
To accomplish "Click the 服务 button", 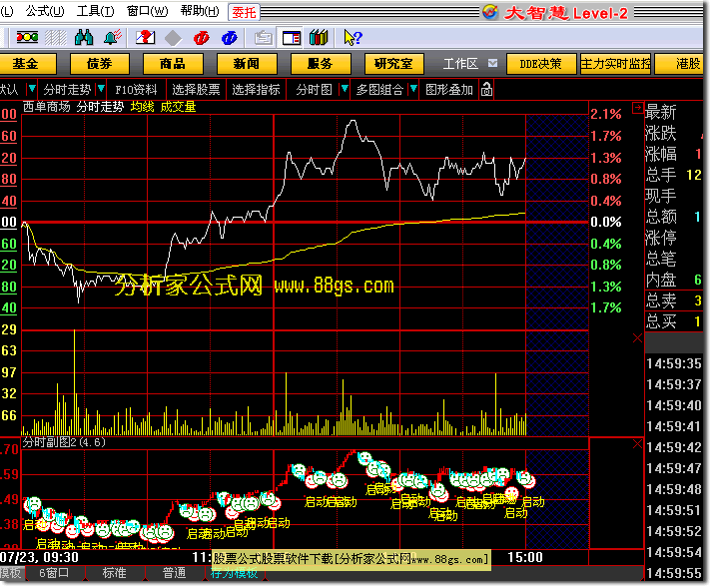I will [x=321, y=64].
